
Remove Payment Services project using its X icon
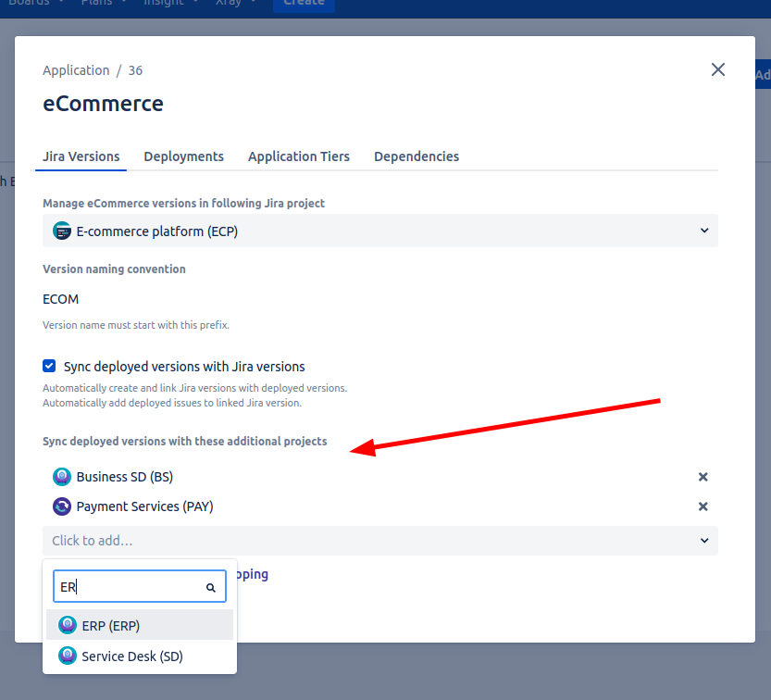[x=703, y=506]
